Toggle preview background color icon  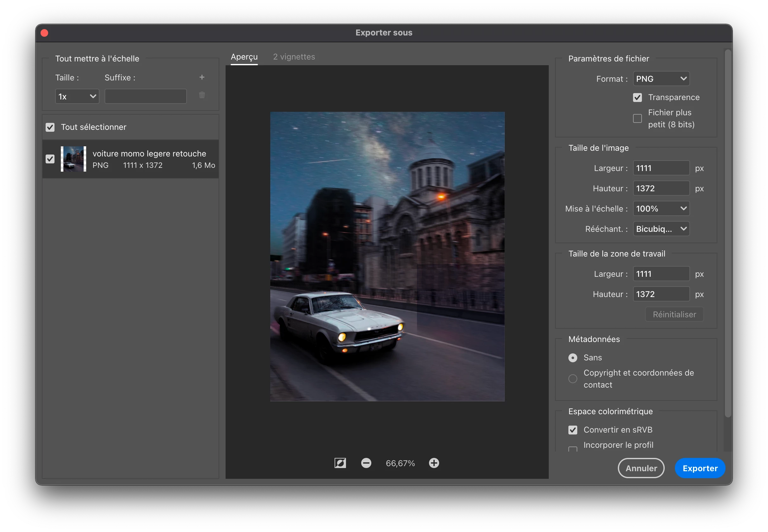point(340,463)
